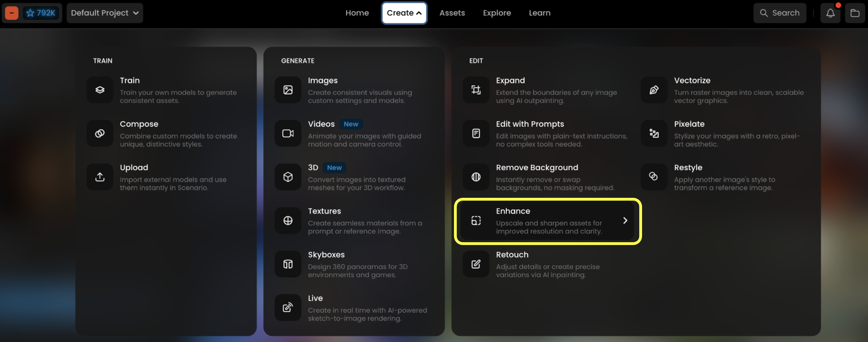This screenshot has height=342, width=868.
Task: Click the Enhance chevron arrow
Action: (x=625, y=220)
